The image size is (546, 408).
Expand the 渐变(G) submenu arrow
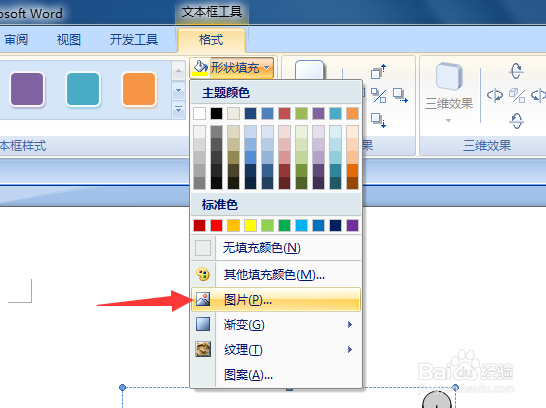[x=350, y=324]
